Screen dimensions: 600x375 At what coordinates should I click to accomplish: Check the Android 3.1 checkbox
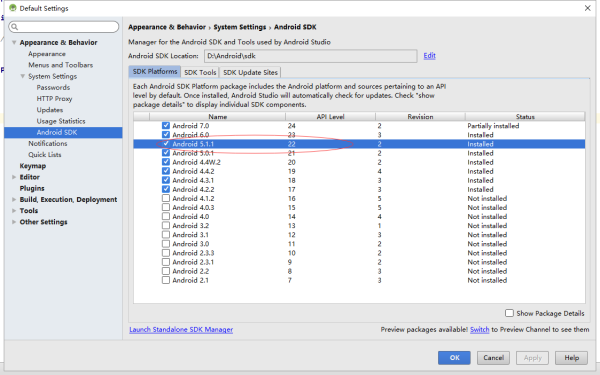coord(166,235)
